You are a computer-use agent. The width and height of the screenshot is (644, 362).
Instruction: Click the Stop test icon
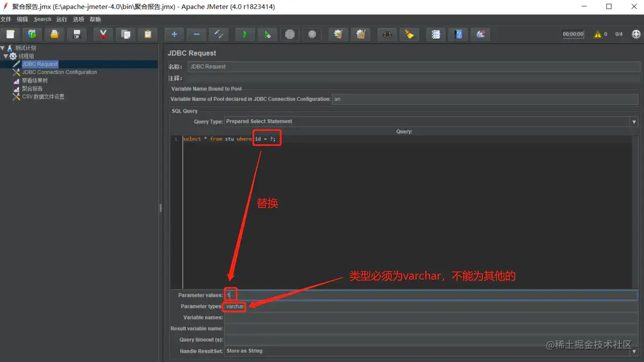click(290, 34)
